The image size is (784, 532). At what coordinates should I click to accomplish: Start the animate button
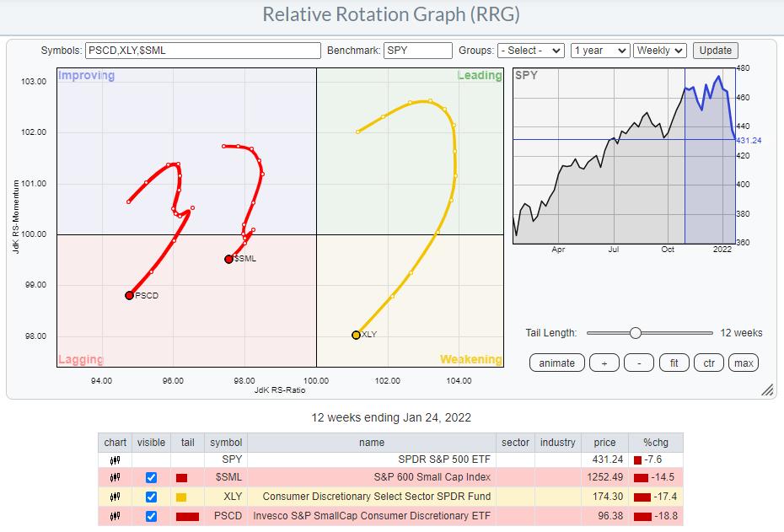click(x=557, y=363)
